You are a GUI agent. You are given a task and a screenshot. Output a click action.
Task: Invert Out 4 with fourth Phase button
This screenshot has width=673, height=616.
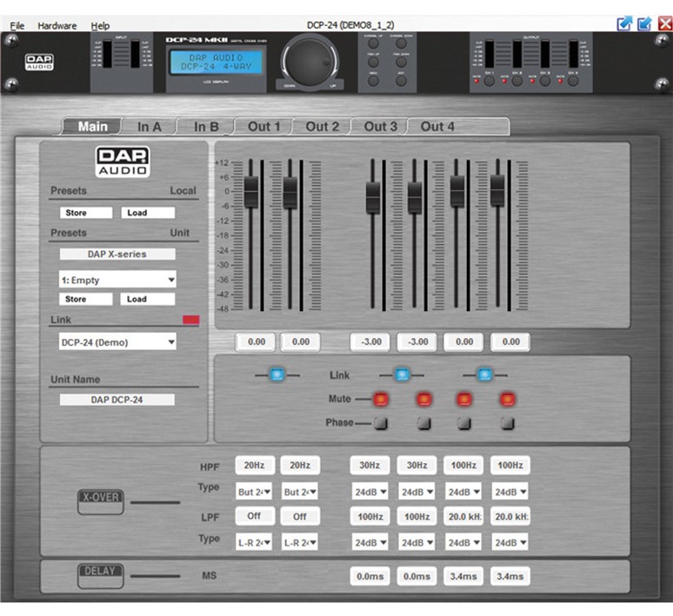507,423
